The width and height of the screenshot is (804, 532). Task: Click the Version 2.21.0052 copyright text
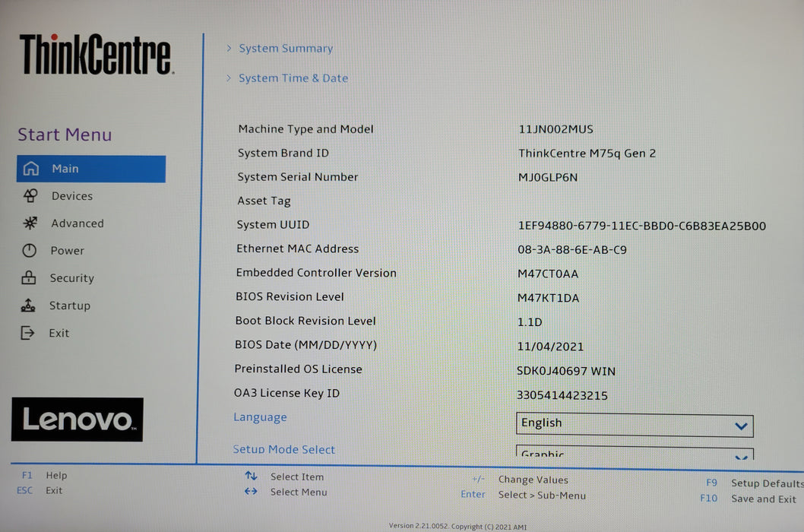point(457,526)
